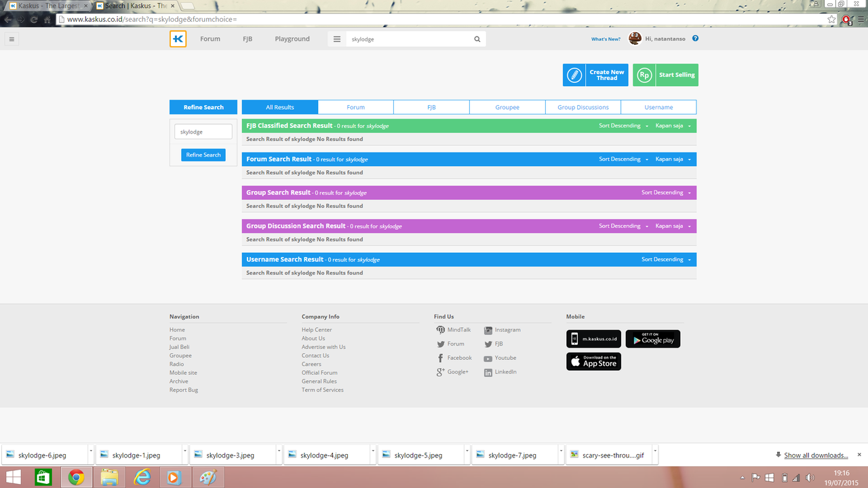The image size is (868, 488).
Task: Open dropdown arrow for skylodge-6.jpeg download
Action: click(x=90, y=451)
